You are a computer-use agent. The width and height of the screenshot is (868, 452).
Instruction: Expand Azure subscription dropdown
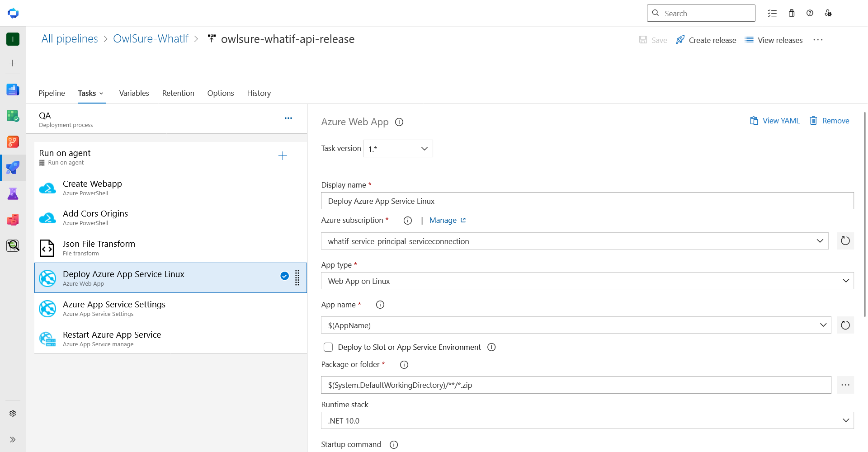click(x=820, y=241)
